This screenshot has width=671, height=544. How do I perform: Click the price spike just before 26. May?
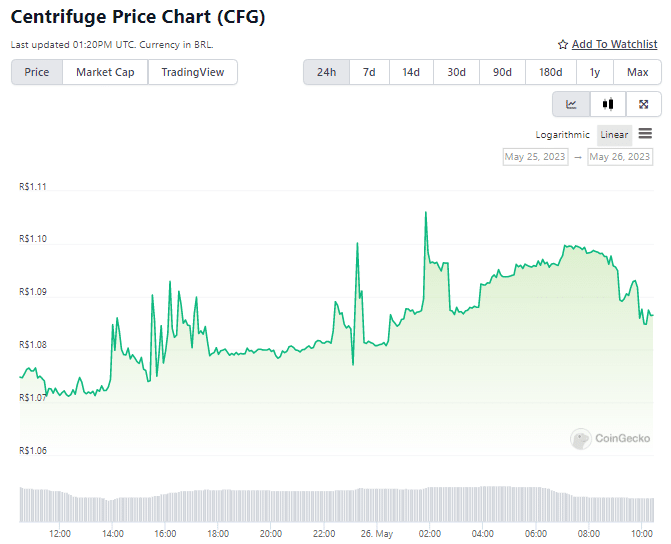357,244
